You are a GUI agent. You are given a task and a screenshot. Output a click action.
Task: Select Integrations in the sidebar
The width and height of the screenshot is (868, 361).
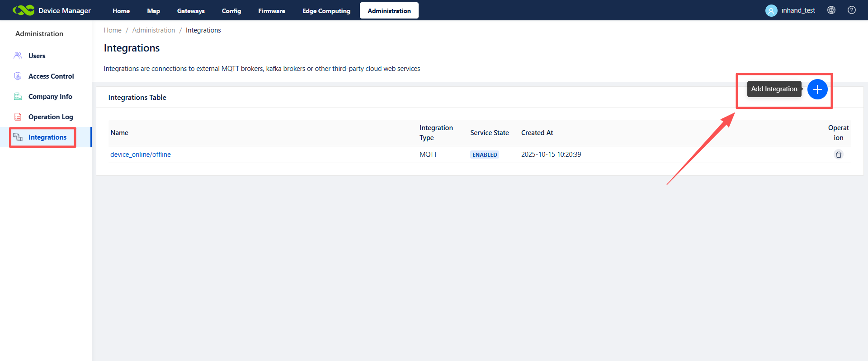tap(47, 137)
